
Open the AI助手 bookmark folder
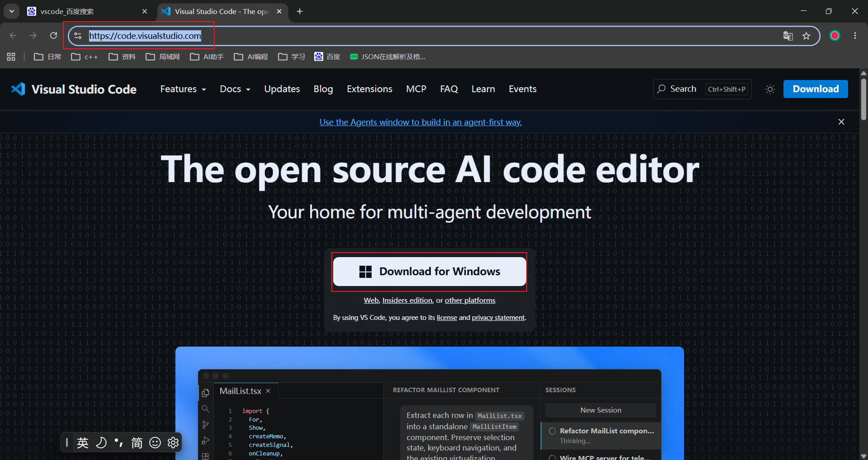(x=207, y=56)
